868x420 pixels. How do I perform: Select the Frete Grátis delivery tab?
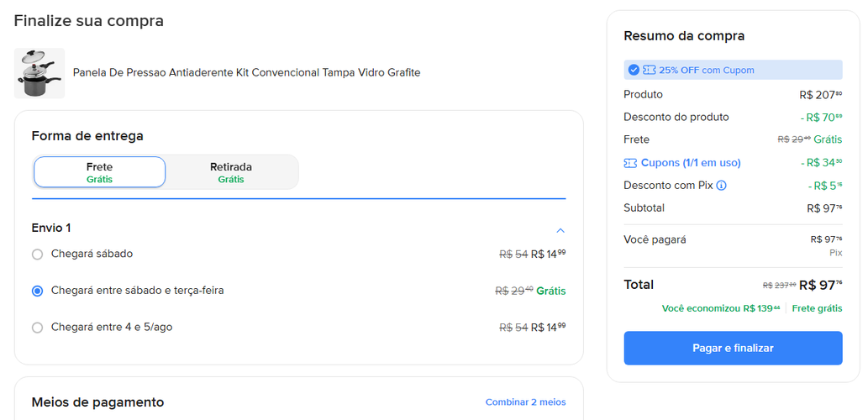[x=100, y=172]
